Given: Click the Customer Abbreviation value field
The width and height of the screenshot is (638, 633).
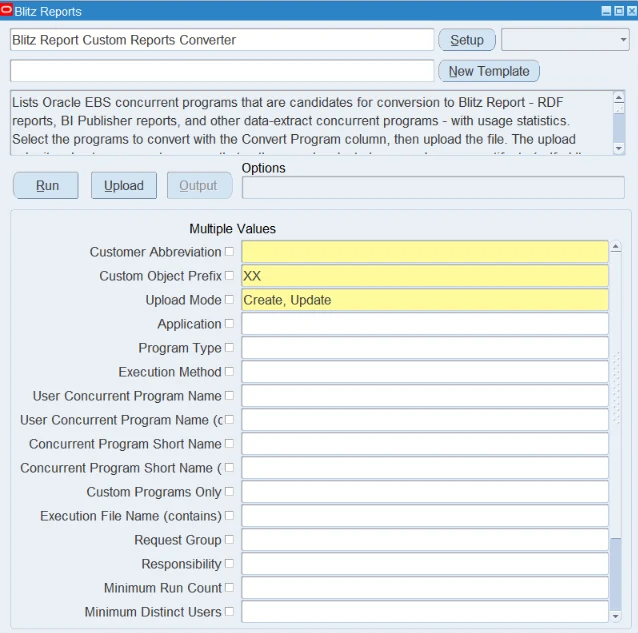Looking at the screenshot, I should click(425, 251).
